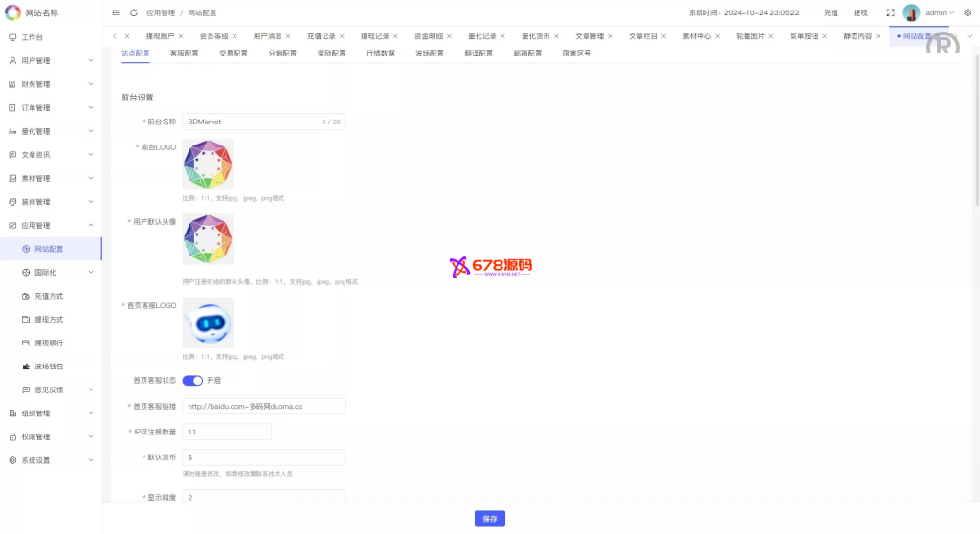This screenshot has width=980, height=534.
Task: Toggle the 首页客服状态 switch off
Action: point(192,380)
